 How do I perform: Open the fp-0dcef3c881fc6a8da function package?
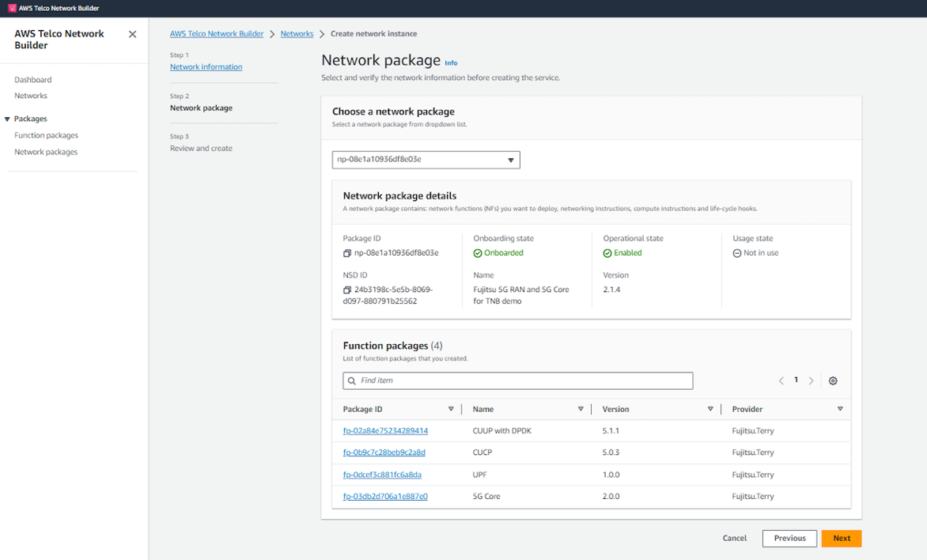(x=382, y=475)
